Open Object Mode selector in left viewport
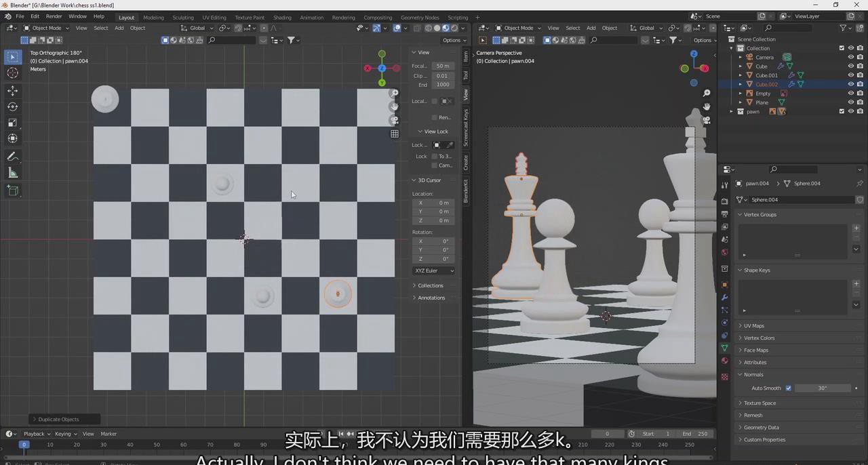Viewport: 868px width, 465px height. point(46,28)
